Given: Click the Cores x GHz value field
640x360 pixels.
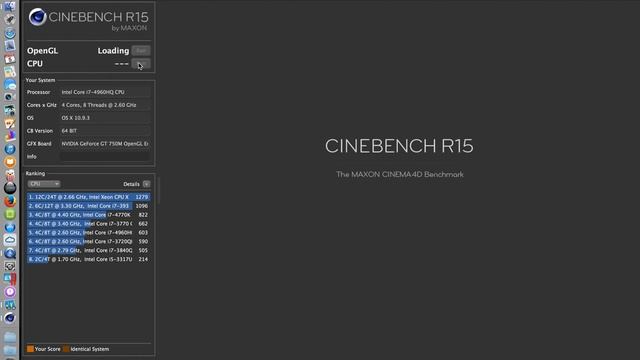Looking at the screenshot, I should [105, 105].
